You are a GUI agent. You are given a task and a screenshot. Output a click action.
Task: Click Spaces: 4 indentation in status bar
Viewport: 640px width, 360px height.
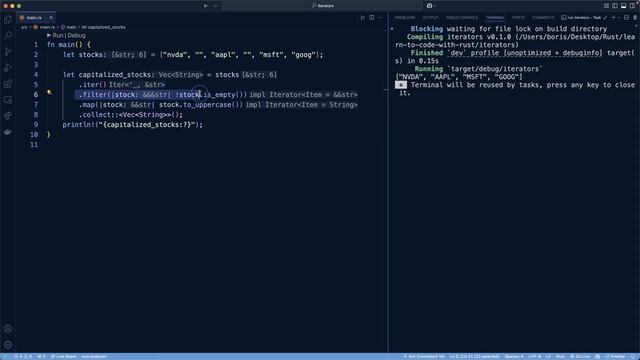click(514, 356)
